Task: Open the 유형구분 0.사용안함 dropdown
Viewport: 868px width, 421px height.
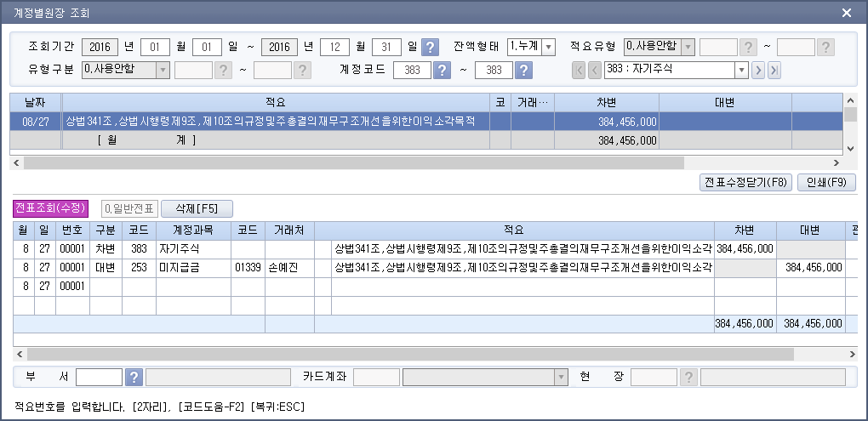Action: (x=163, y=70)
